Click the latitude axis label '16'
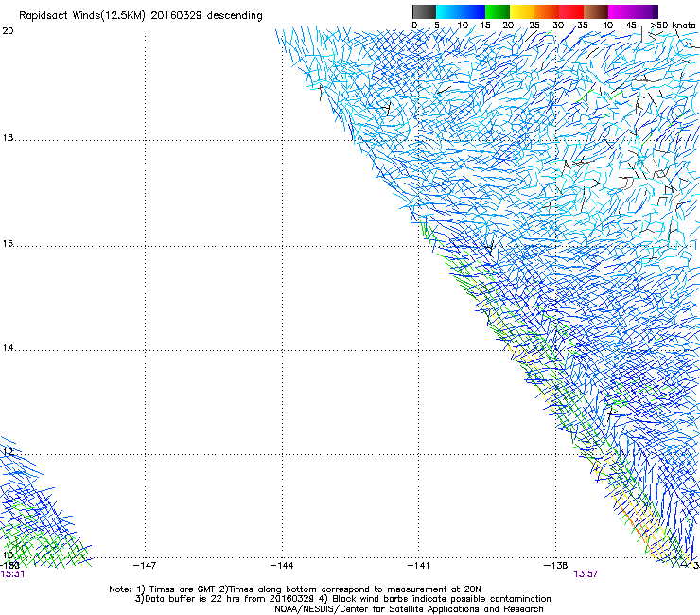This screenshot has height=615, width=700. pyautogui.click(x=8, y=244)
